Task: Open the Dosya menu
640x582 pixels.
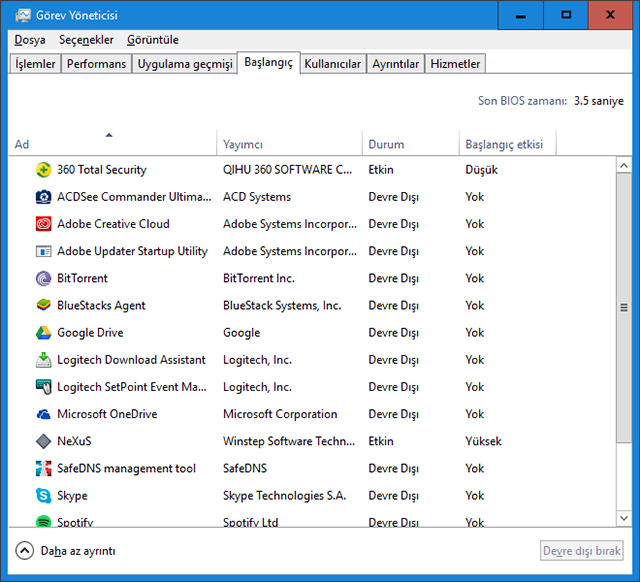Action: 30,40
